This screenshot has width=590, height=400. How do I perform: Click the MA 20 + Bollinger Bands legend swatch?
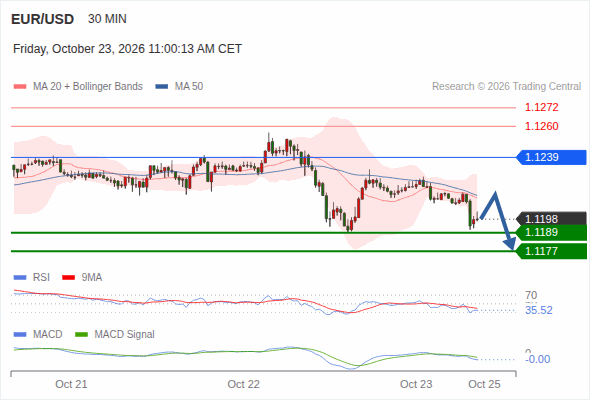tap(20, 87)
